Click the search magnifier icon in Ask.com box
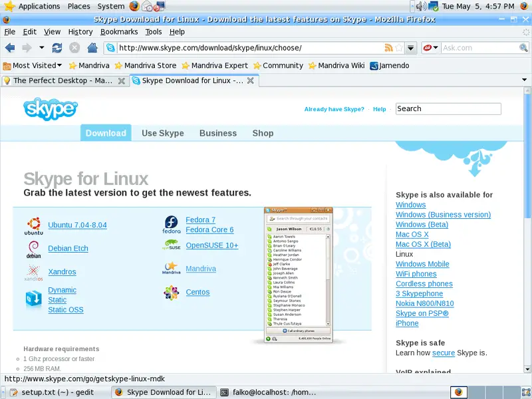532x399 pixels. tap(523, 48)
